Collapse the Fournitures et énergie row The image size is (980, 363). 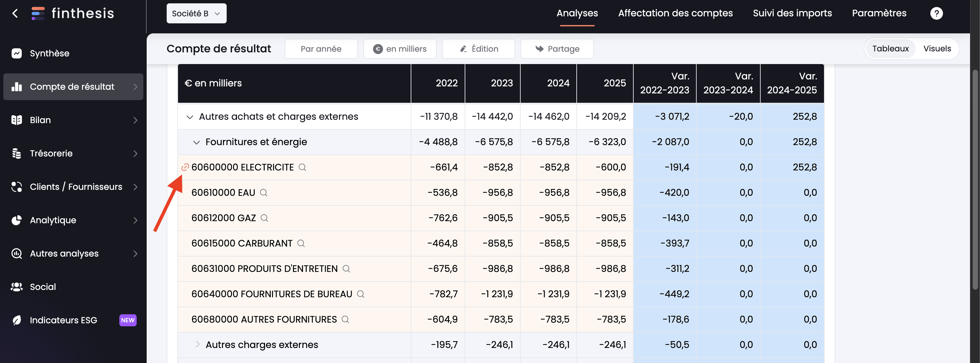tap(196, 142)
